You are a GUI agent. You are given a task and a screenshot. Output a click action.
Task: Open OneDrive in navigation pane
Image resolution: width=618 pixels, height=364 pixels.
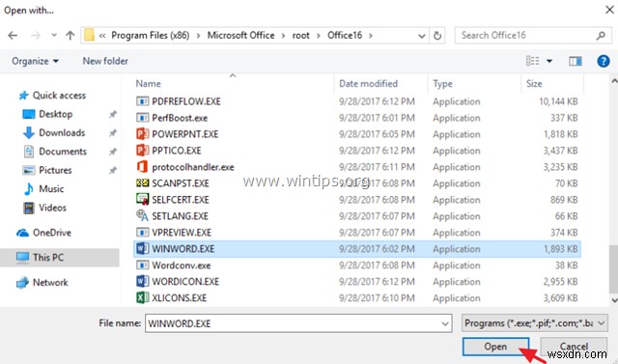pos(43,233)
